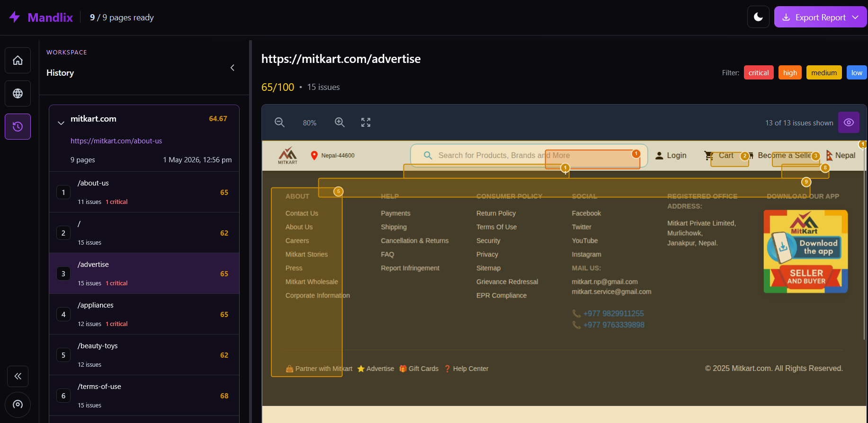Open the https://mitkart.com/about-us link
Screen dimensions: 868x423
(116, 141)
